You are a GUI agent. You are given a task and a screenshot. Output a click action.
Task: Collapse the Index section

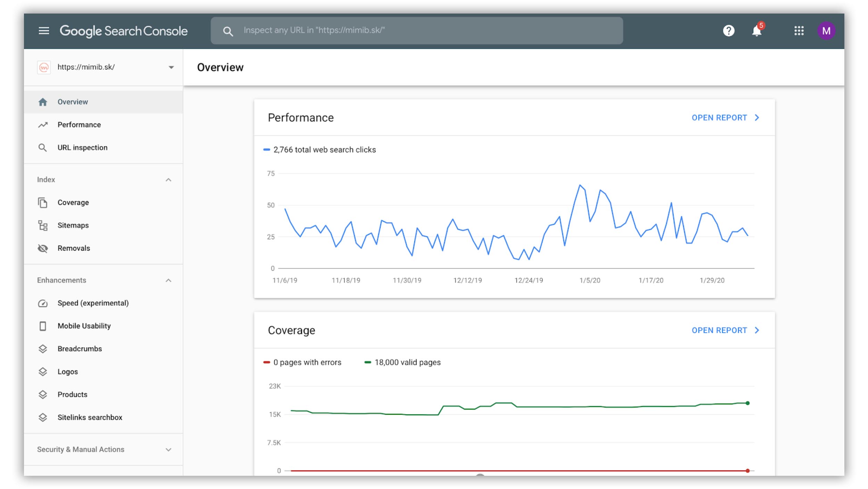[168, 180]
